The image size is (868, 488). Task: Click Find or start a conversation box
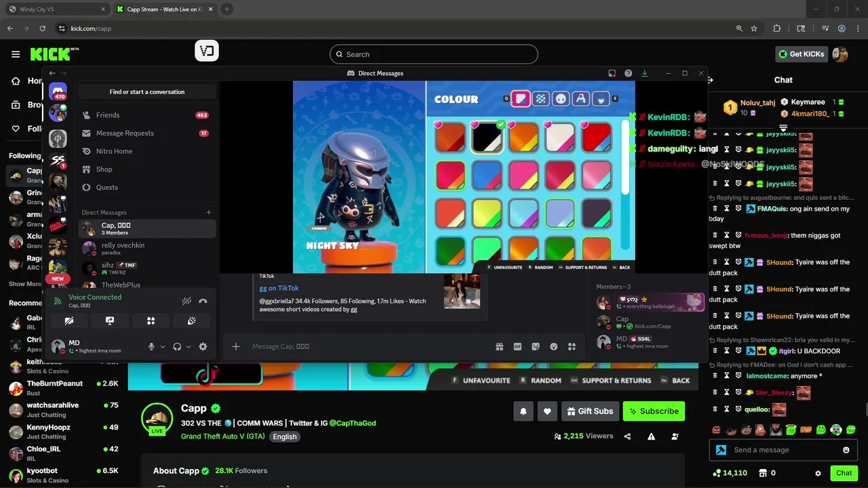[x=147, y=91]
